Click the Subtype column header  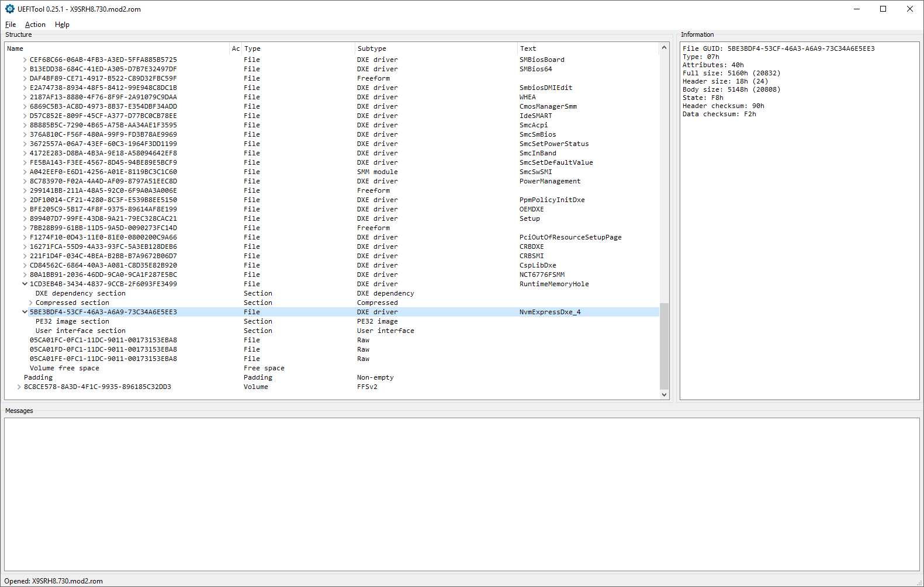point(437,48)
